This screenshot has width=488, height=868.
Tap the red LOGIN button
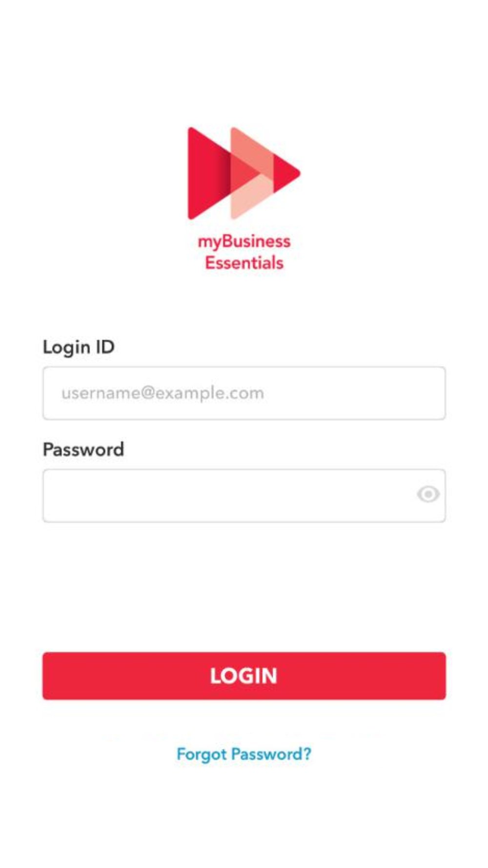[244, 676]
